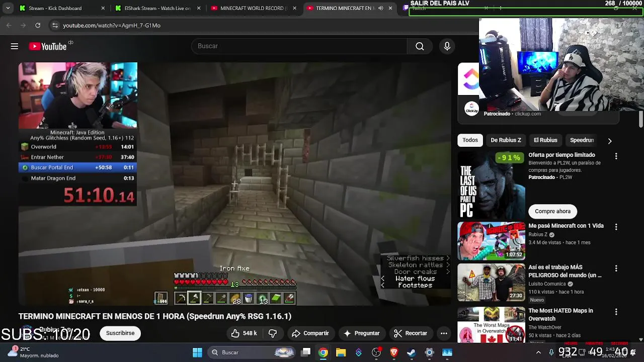Share the video with Compartir
This screenshot has height=362, width=644.
click(310, 333)
